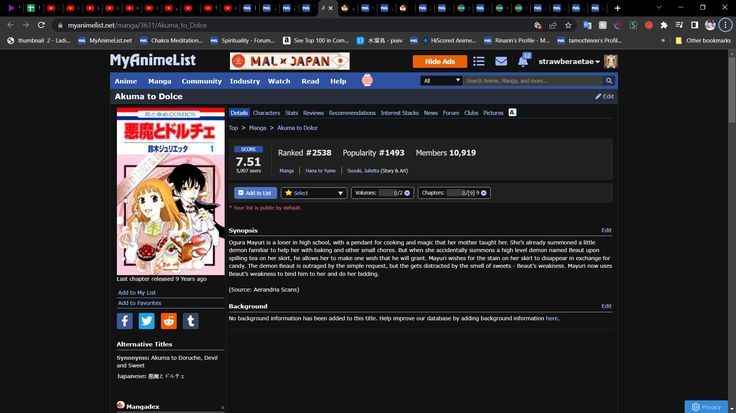Image resolution: width=736 pixels, height=413 pixels.
Task: Click the Hana to Yume magazine link
Action: click(320, 171)
